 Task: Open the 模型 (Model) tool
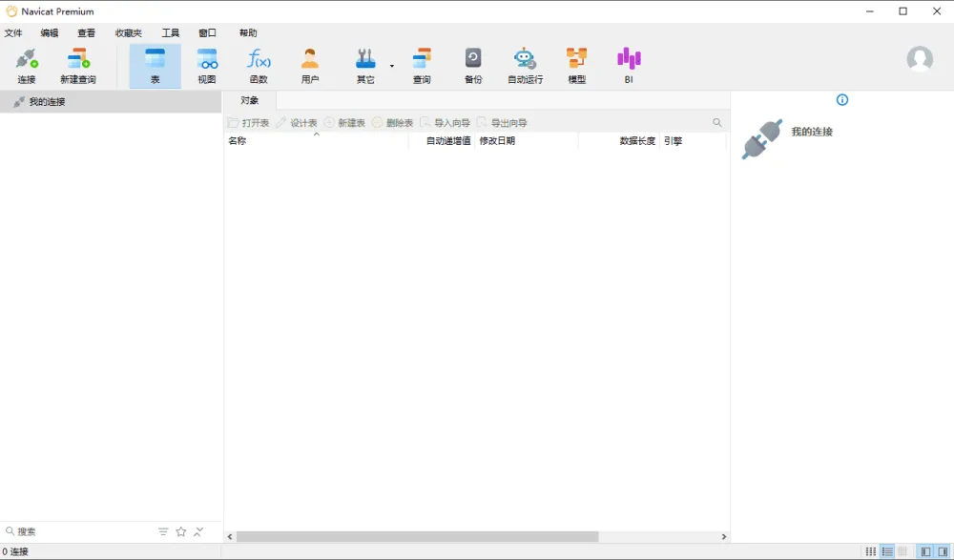(x=577, y=66)
